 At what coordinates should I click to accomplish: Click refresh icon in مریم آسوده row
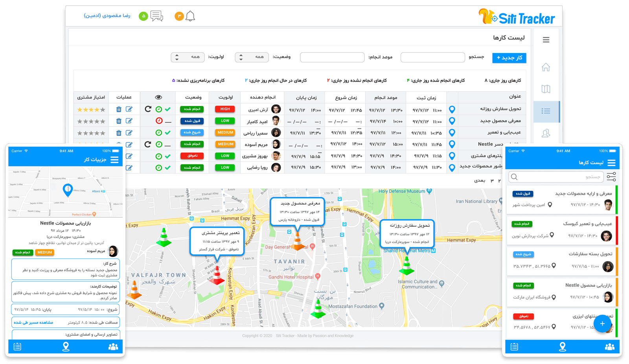click(x=148, y=144)
